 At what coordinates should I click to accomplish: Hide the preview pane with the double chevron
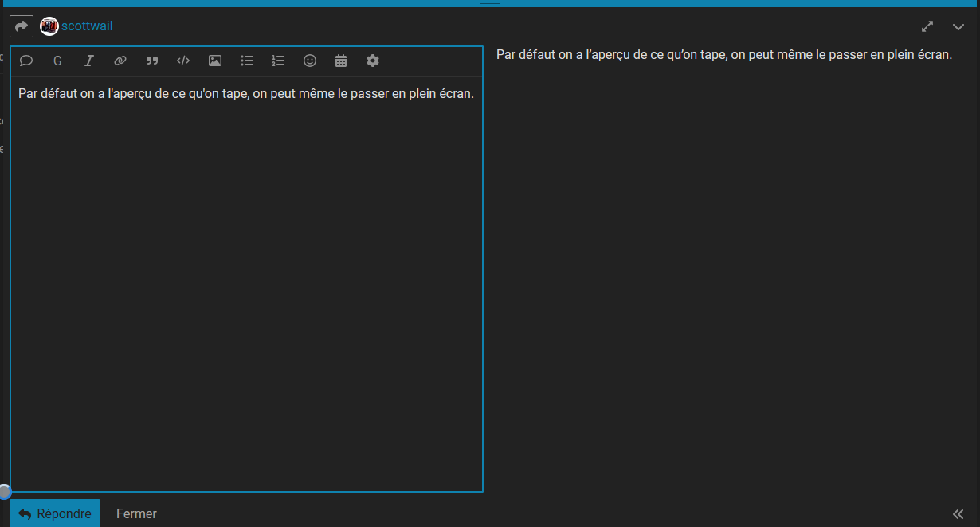[x=958, y=514]
